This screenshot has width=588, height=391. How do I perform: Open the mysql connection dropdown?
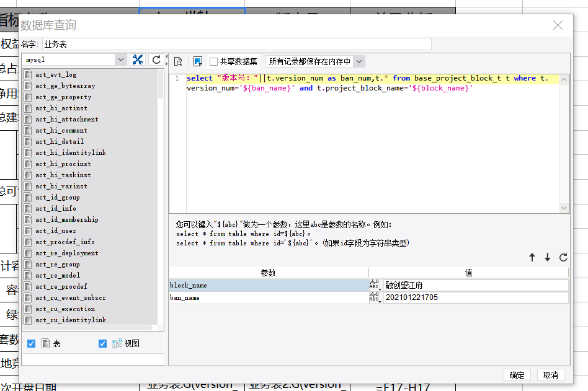coord(120,59)
